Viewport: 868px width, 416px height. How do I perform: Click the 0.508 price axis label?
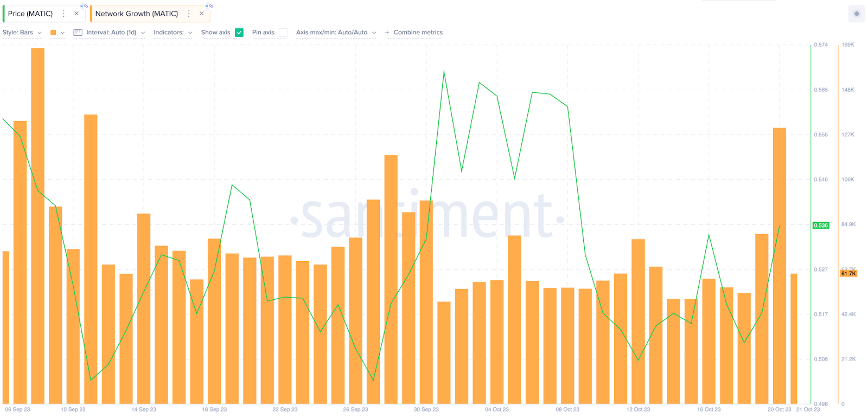click(821, 359)
